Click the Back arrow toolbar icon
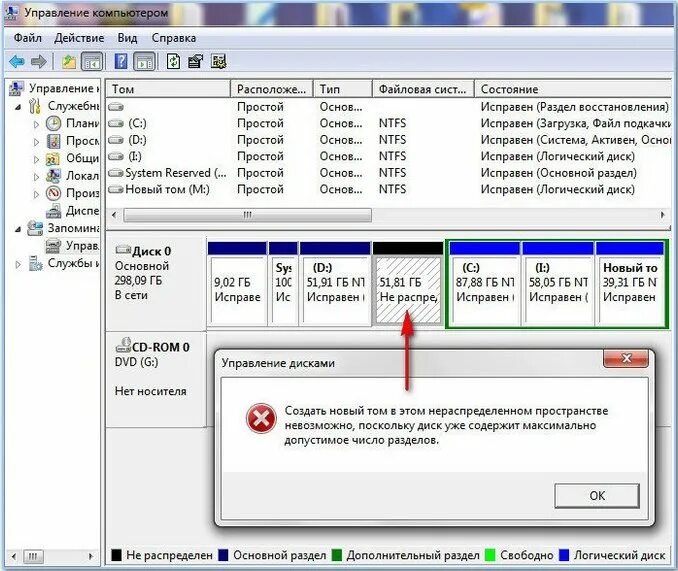Viewport: 678px width, 571px height. pyautogui.click(x=17, y=62)
